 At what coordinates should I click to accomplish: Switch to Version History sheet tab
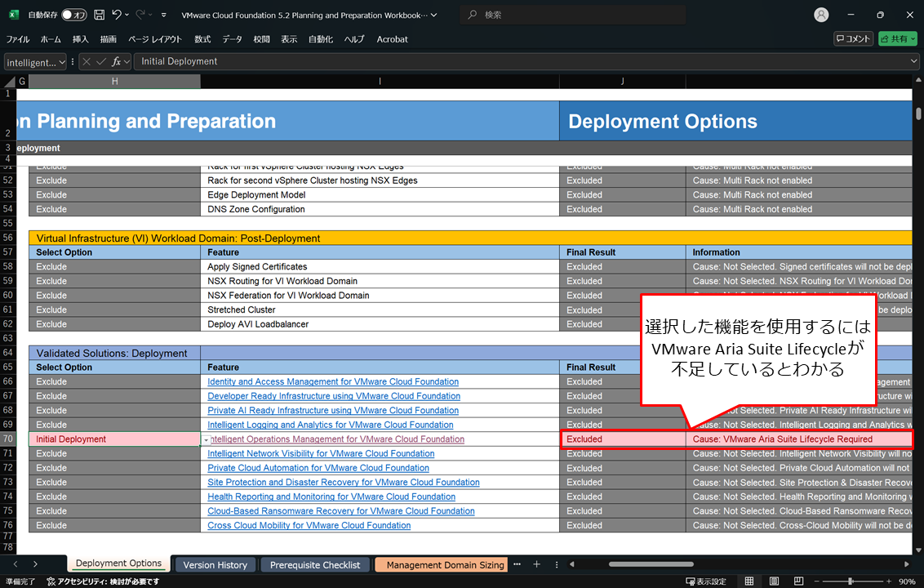tap(215, 565)
